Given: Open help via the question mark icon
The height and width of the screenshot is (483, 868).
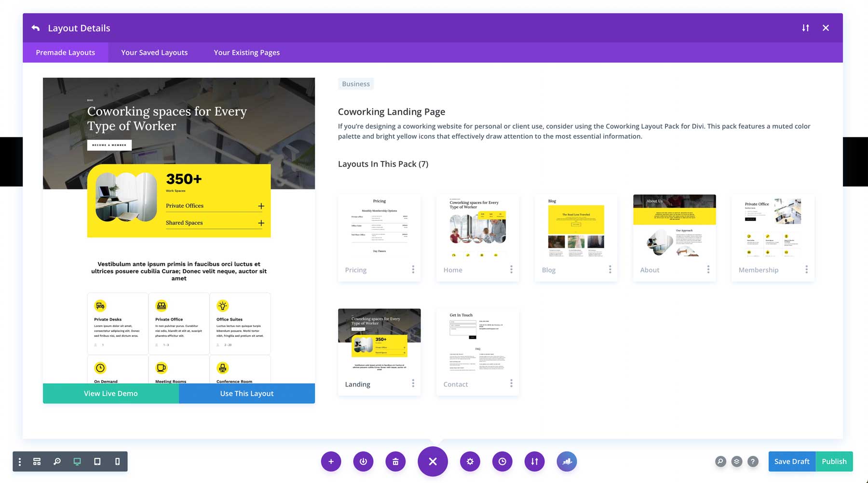Looking at the screenshot, I should 753,461.
